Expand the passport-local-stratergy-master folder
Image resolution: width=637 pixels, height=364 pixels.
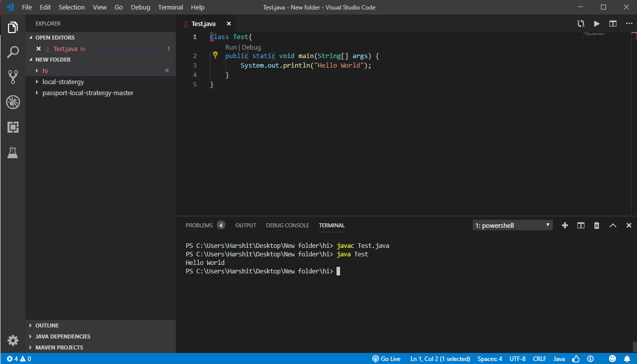[101, 93]
